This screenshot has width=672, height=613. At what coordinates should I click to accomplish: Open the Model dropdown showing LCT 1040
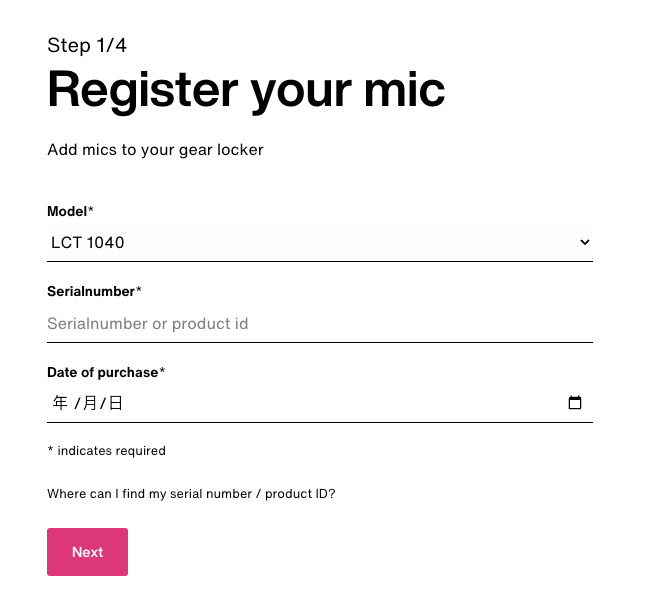click(x=320, y=243)
